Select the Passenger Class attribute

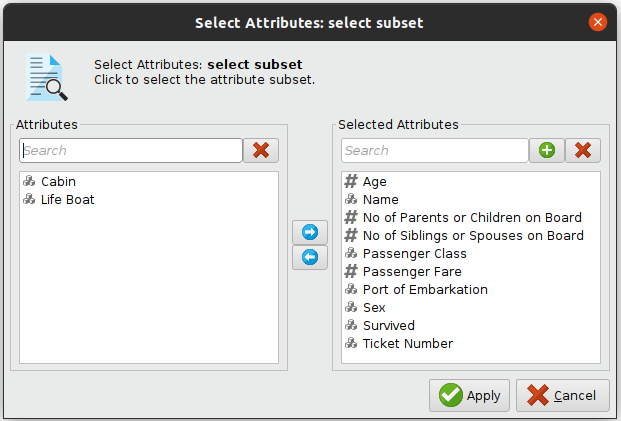click(x=414, y=254)
